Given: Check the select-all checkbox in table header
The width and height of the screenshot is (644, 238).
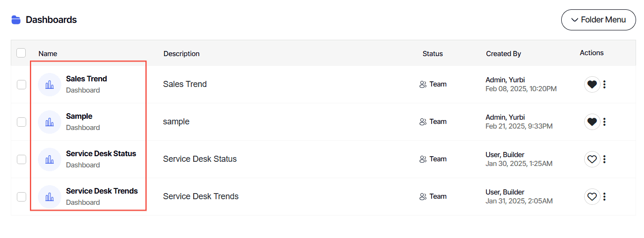Looking at the screenshot, I should [21, 53].
